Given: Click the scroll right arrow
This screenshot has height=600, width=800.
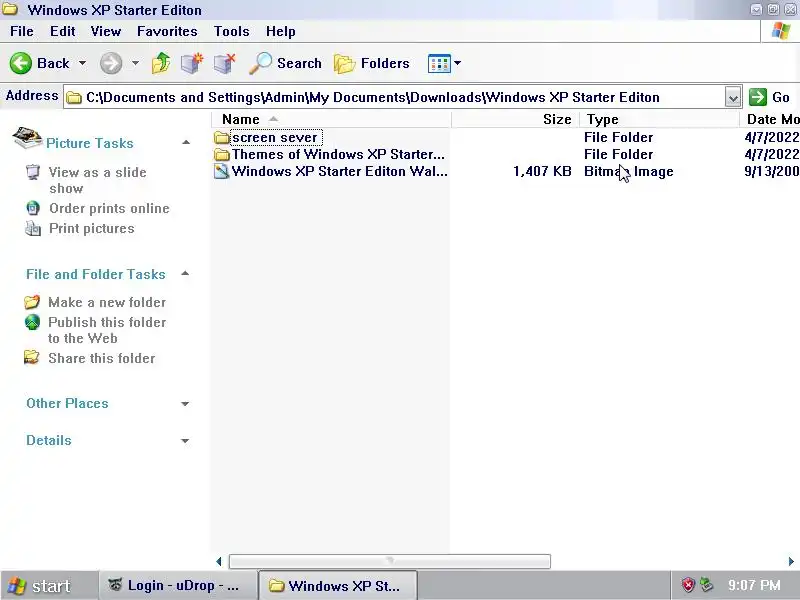Looking at the screenshot, I should [791, 561].
